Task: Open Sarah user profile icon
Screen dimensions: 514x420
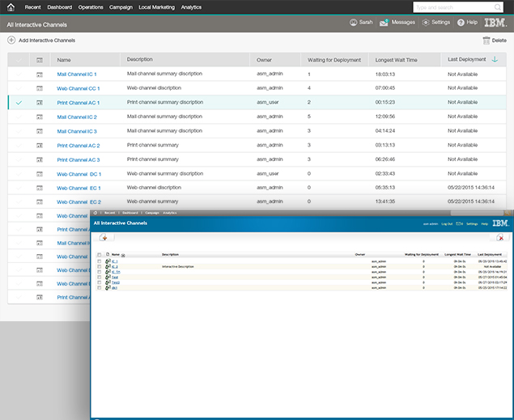Action: pos(353,23)
